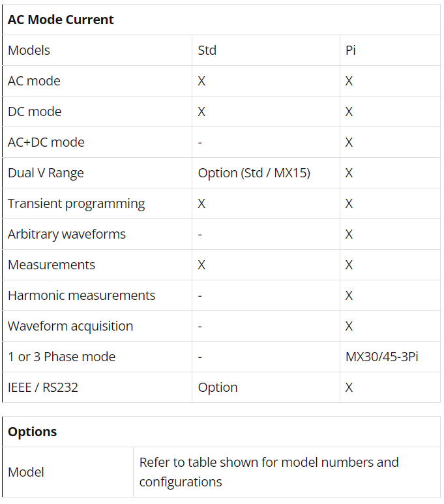Select the IEEE / RS232 row label

[x=43, y=388]
